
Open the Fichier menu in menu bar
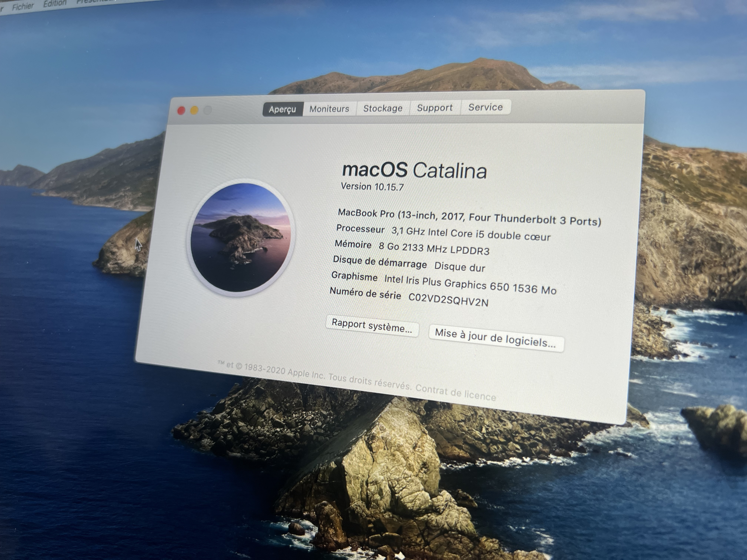[x=23, y=6]
